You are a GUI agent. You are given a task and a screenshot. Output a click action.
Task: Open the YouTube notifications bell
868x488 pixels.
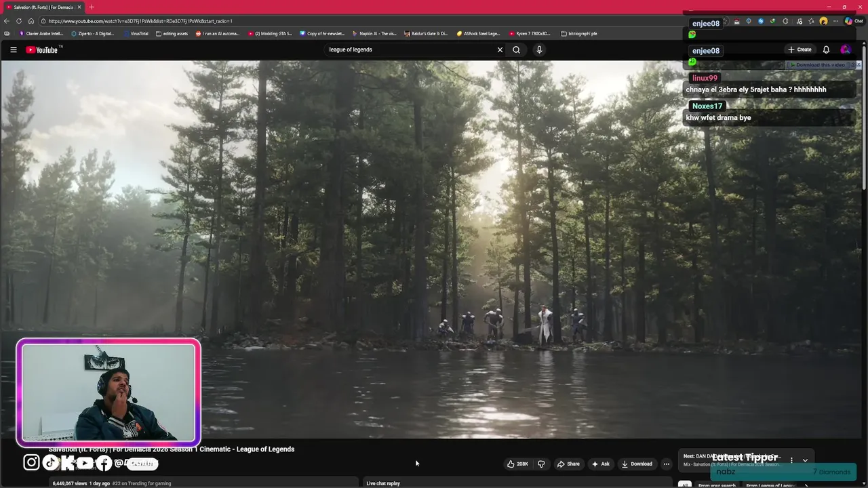coord(826,49)
